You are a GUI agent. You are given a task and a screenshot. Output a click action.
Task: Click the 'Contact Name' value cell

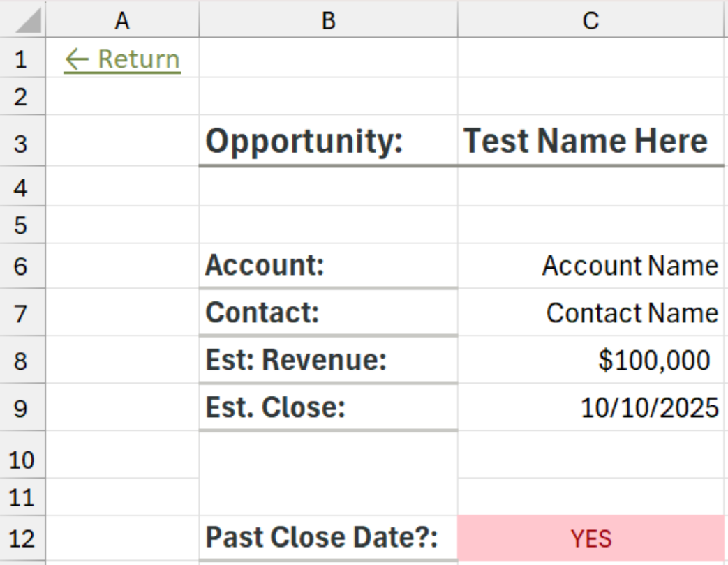pos(632,313)
